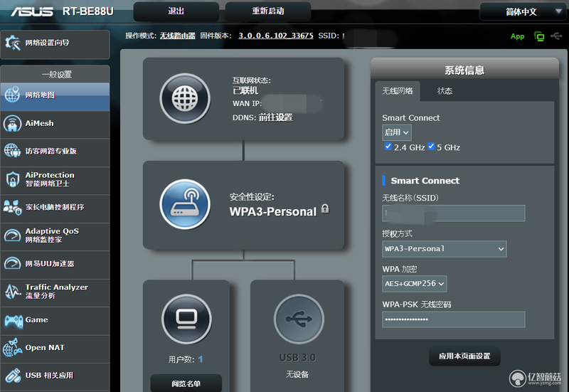The height and width of the screenshot is (392, 569).
Task: Click the clients computer icon
Action: coord(186,319)
